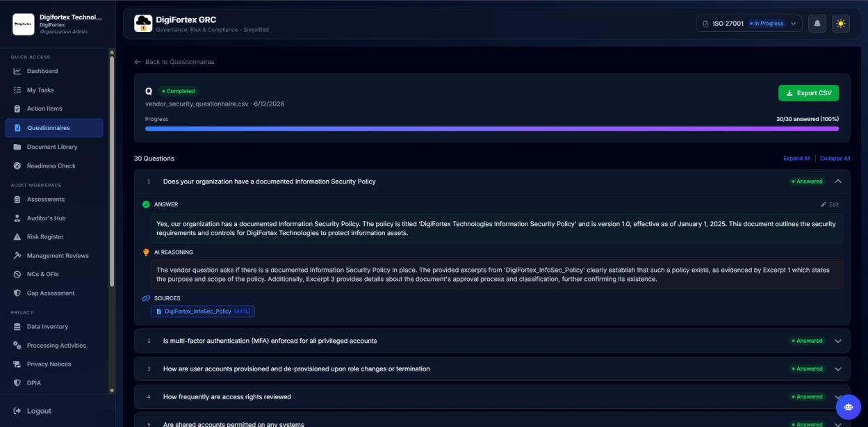Edit the answer for question 1
This screenshot has width=868, height=427.
tap(830, 204)
